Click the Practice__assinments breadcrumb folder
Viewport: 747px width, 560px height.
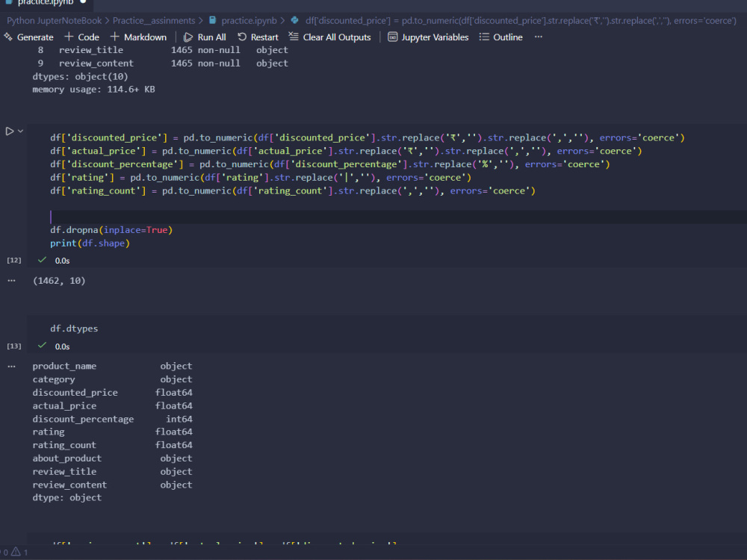(154, 20)
